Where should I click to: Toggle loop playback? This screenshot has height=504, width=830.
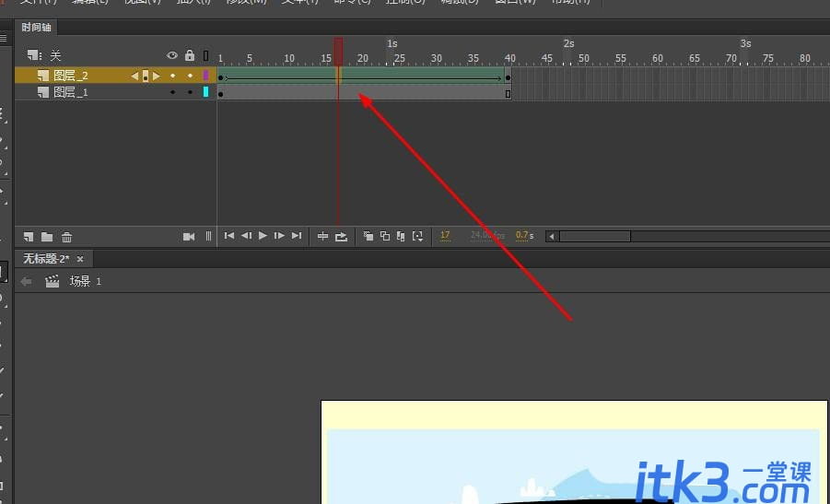tap(342, 236)
